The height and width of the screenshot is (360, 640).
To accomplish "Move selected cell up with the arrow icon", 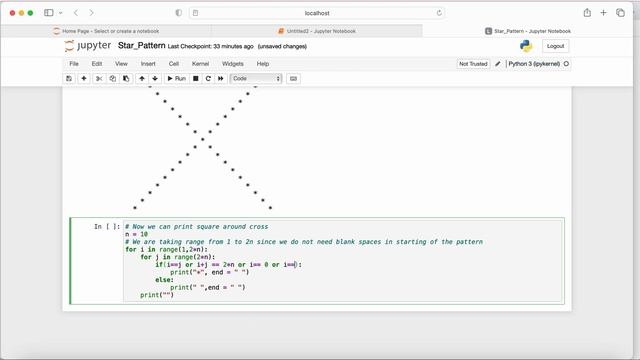I will click(142, 78).
